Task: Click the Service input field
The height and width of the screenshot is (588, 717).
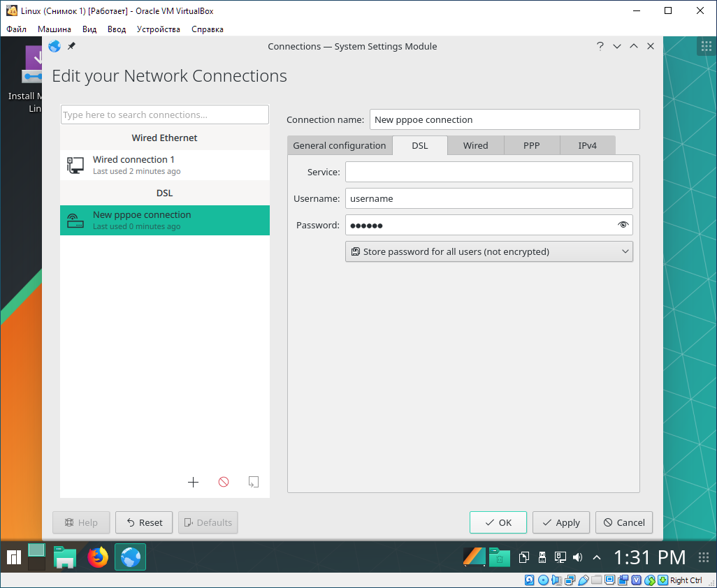Action: (488, 172)
